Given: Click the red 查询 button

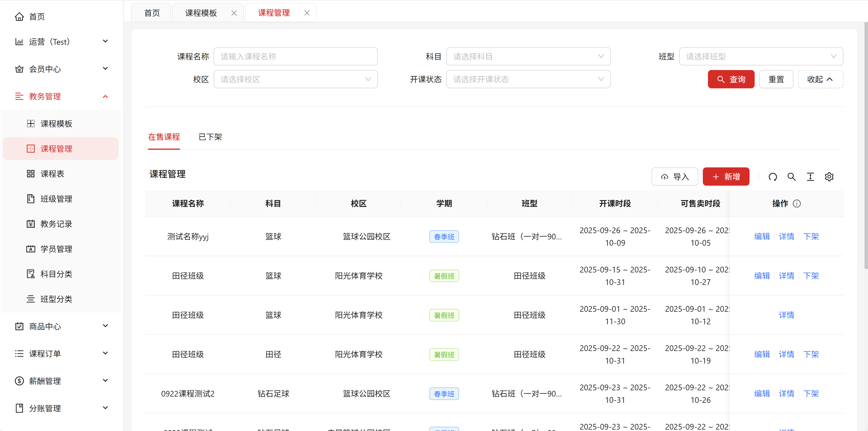Looking at the screenshot, I should pos(731,79).
